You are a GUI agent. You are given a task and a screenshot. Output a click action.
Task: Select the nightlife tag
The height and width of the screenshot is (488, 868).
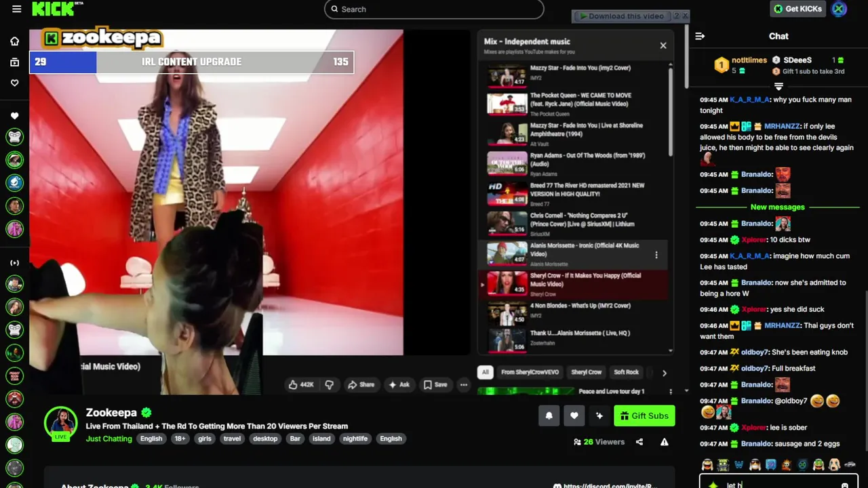point(355,439)
